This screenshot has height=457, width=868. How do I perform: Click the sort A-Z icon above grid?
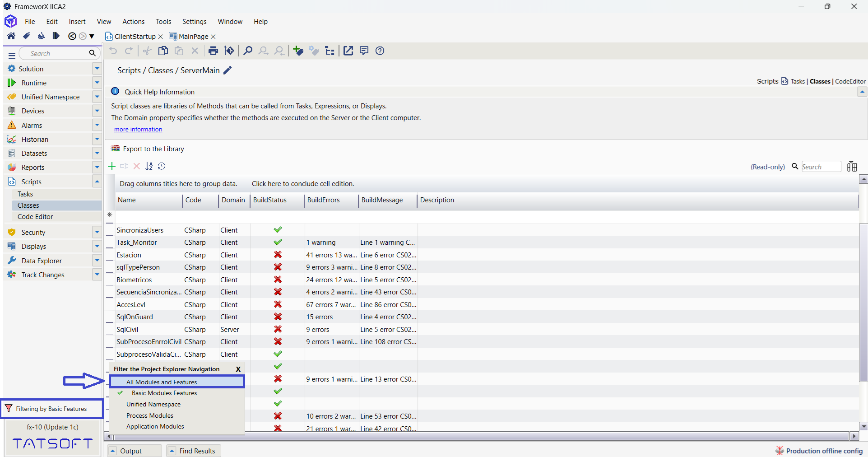point(149,166)
